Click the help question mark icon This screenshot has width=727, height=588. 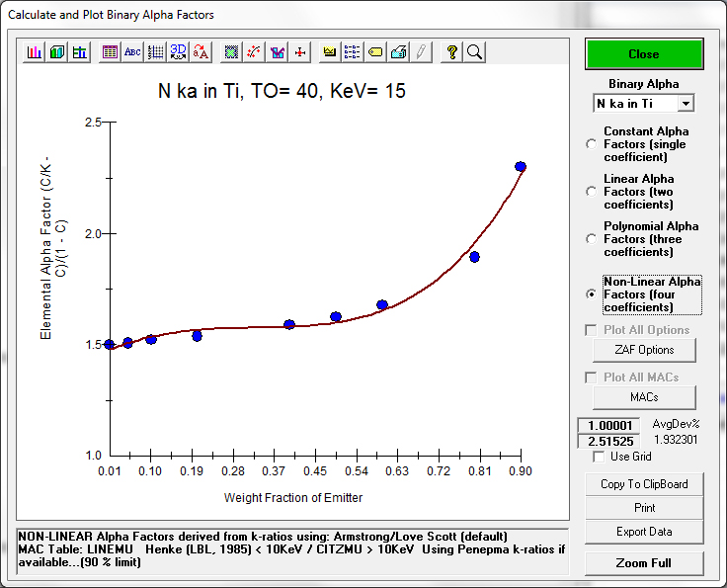452,52
